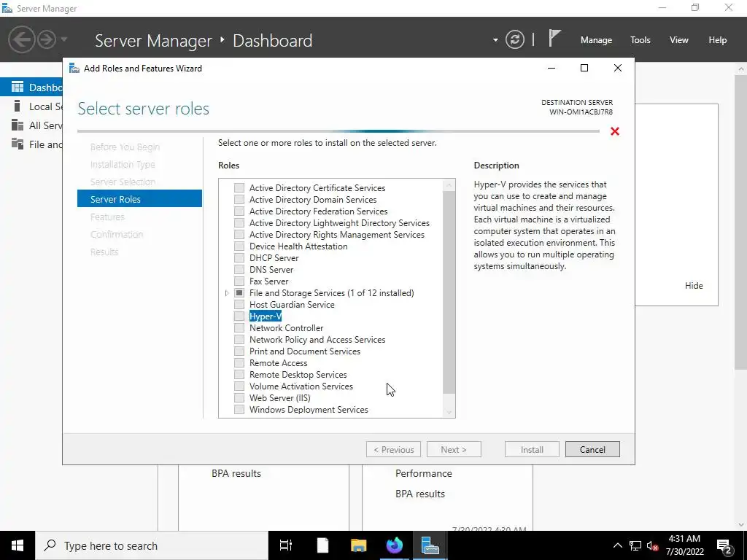Image resolution: width=747 pixels, height=560 pixels.
Task: Check Active Directory Certificate Services
Action: 239,187
